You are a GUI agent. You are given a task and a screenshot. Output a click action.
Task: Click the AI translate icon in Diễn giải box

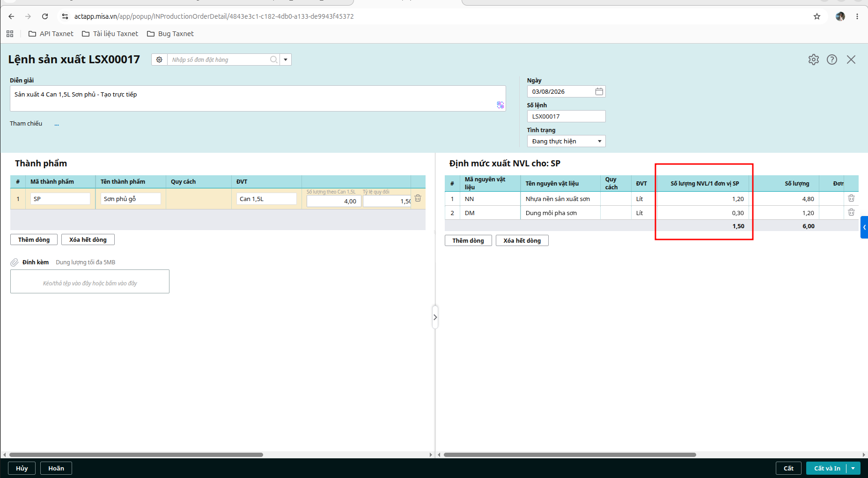tap(500, 105)
